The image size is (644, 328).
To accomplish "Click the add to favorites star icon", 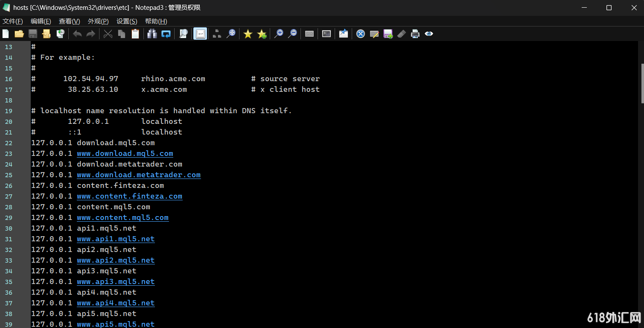I will click(x=262, y=34).
